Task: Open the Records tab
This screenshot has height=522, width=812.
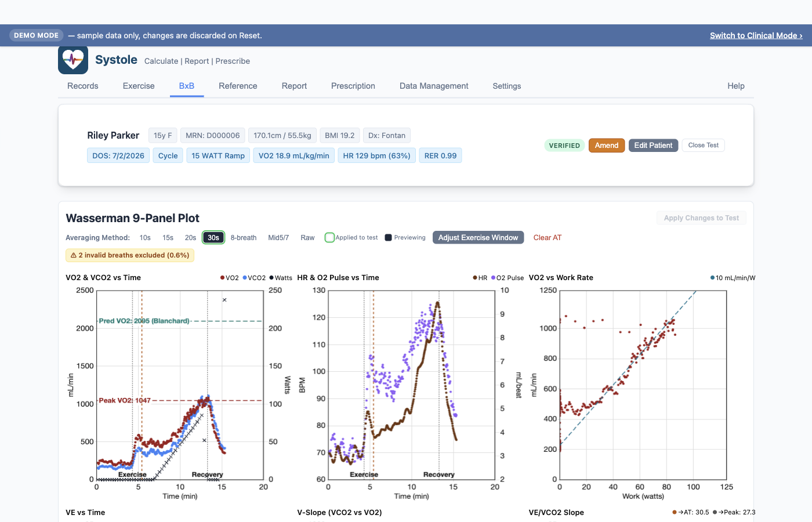Action: click(x=83, y=86)
